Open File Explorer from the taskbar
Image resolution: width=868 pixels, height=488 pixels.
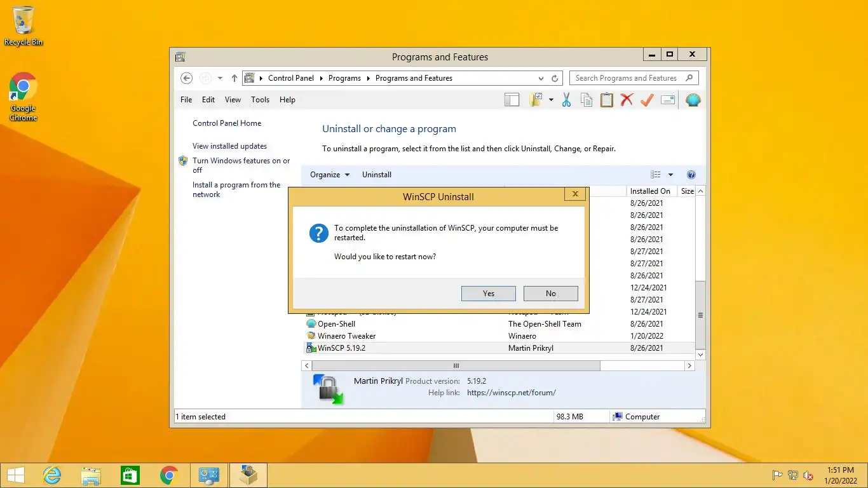click(x=91, y=475)
